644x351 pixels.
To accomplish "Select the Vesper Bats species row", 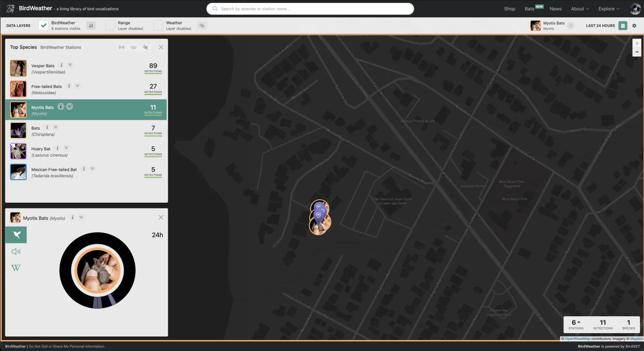I will [86, 69].
